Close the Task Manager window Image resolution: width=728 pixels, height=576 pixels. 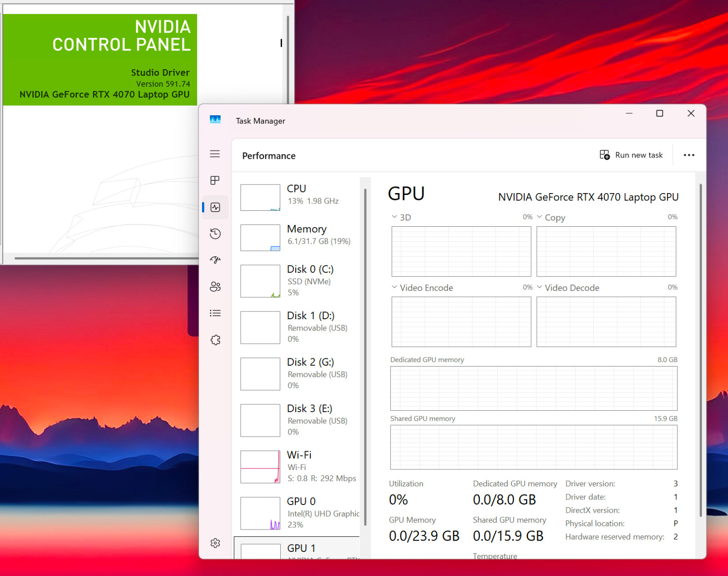pos(691,113)
